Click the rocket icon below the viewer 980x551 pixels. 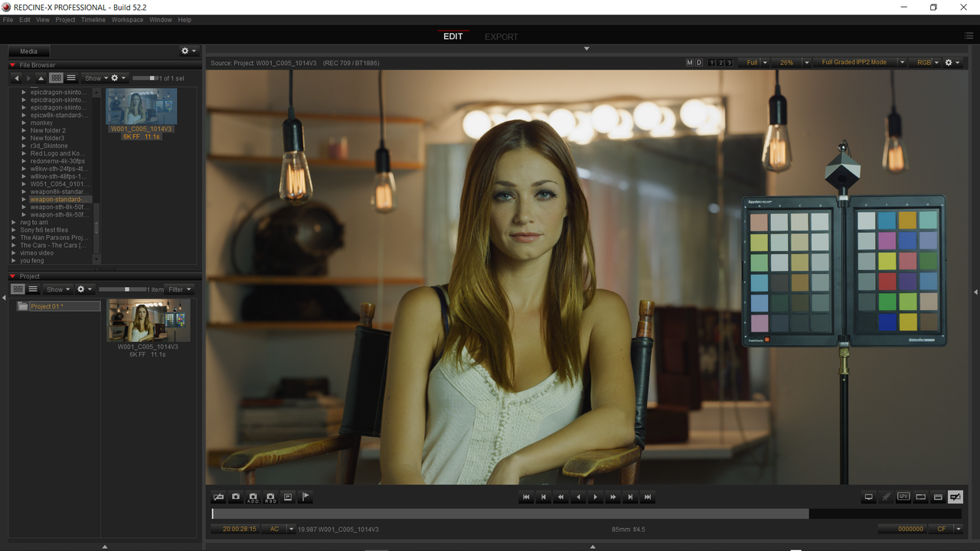click(x=886, y=497)
